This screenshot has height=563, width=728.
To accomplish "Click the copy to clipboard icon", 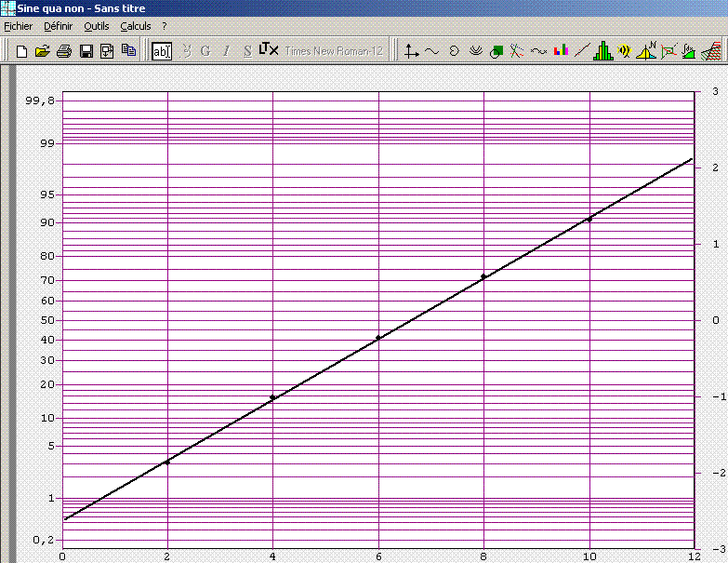I will tap(129, 51).
